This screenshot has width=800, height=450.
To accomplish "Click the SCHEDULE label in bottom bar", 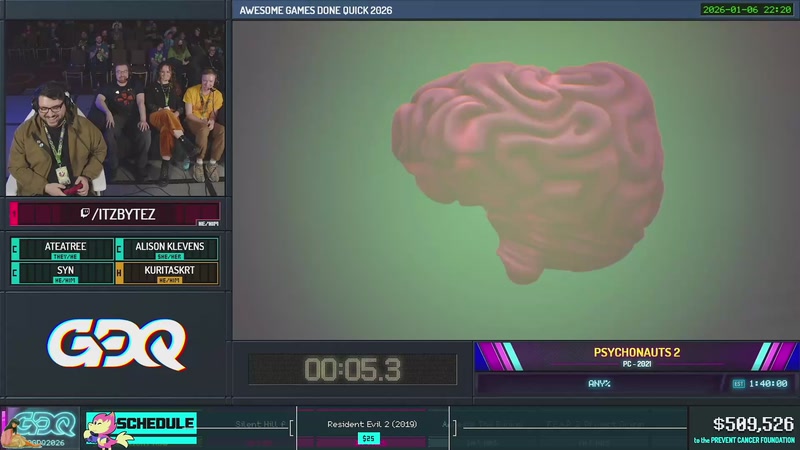I will (155, 423).
